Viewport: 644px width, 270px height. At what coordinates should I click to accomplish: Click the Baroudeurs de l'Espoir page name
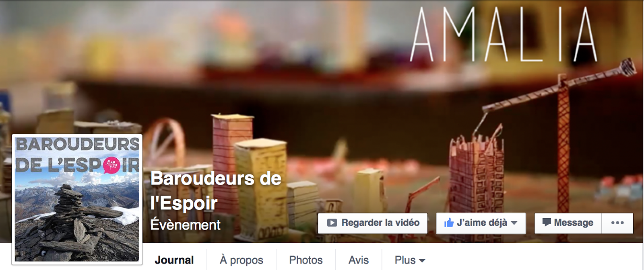(216, 191)
